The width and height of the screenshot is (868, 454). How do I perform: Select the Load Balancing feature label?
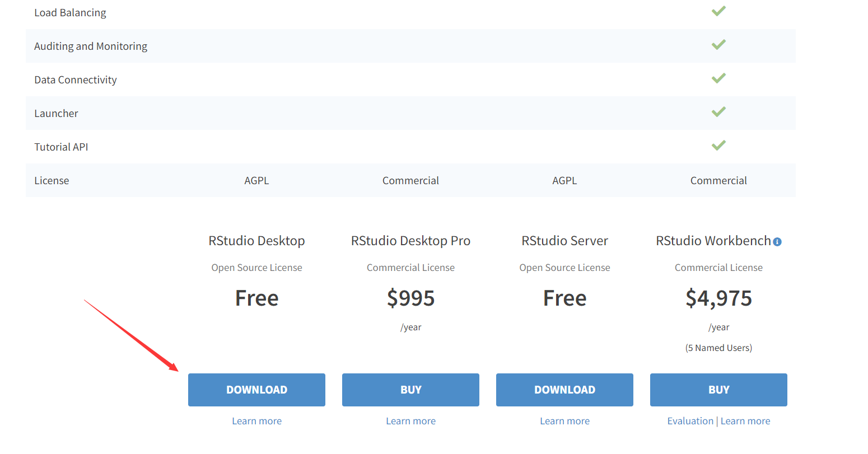pyautogui.click(x=70, y=12)
